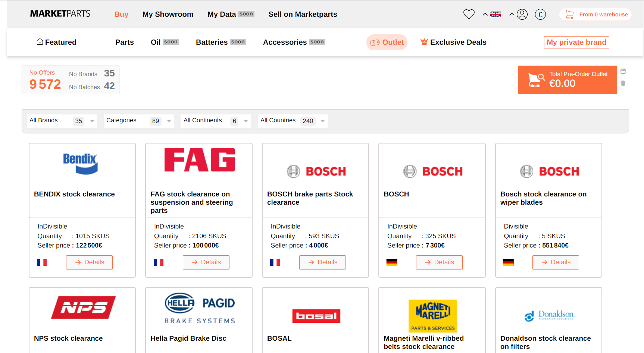Select Sell on Marketparts
The height and width of the screenshot is (353, 644).
tap(303, 14)
